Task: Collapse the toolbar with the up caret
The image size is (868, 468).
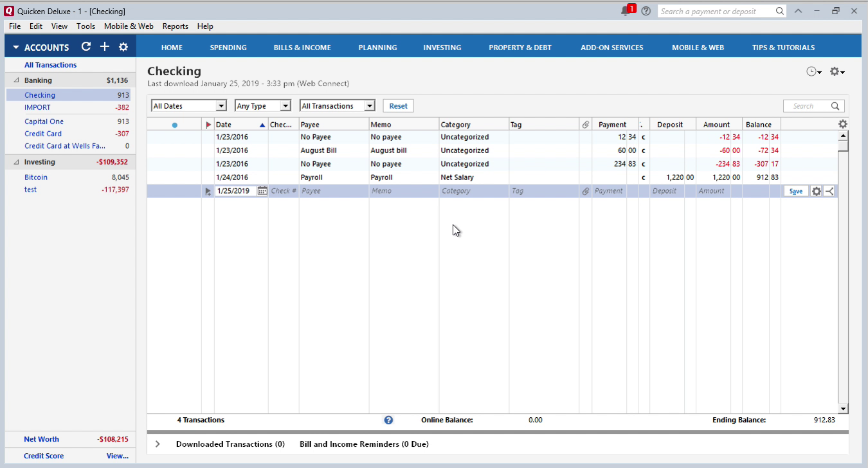Action: click(x=798, y=11)
